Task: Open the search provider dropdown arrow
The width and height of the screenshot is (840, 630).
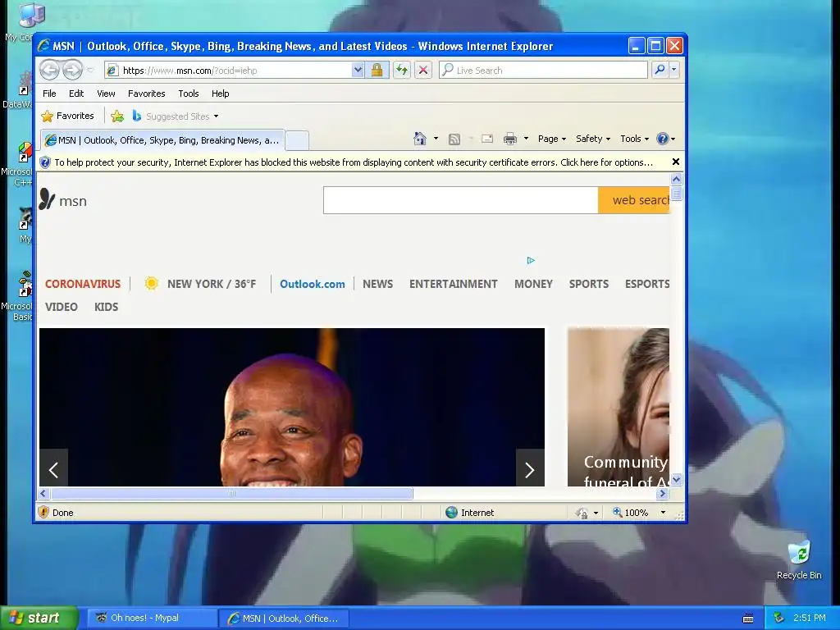Action: [674, 70]
